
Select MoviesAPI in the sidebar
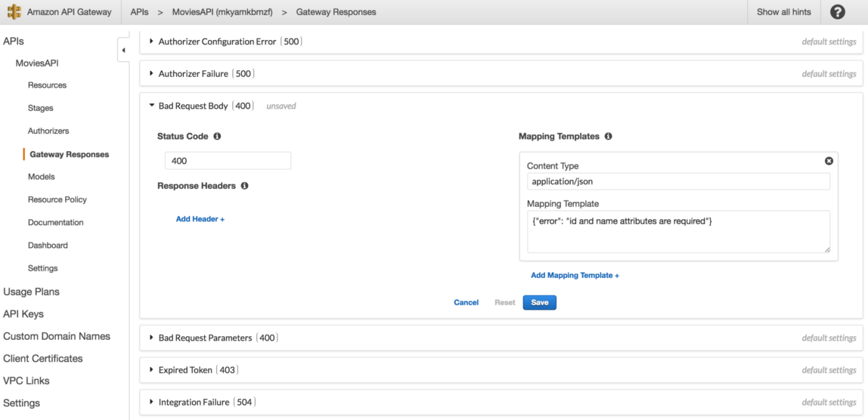pyautogui.click(x=38, y=63)
